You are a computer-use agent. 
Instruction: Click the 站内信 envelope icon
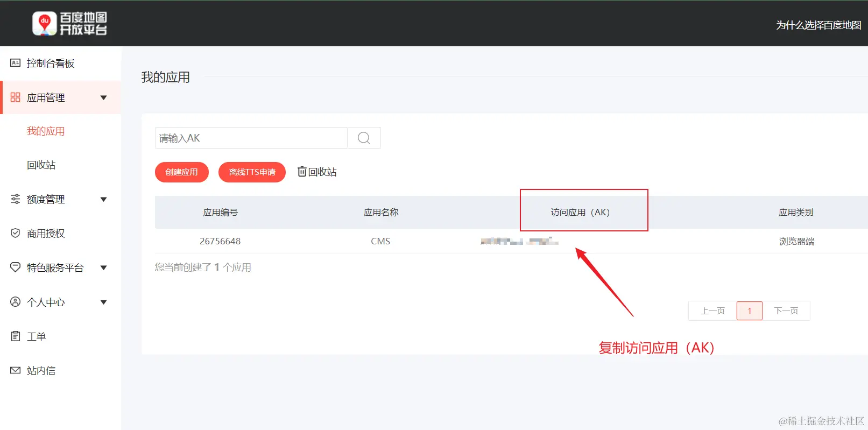point(16,370)
